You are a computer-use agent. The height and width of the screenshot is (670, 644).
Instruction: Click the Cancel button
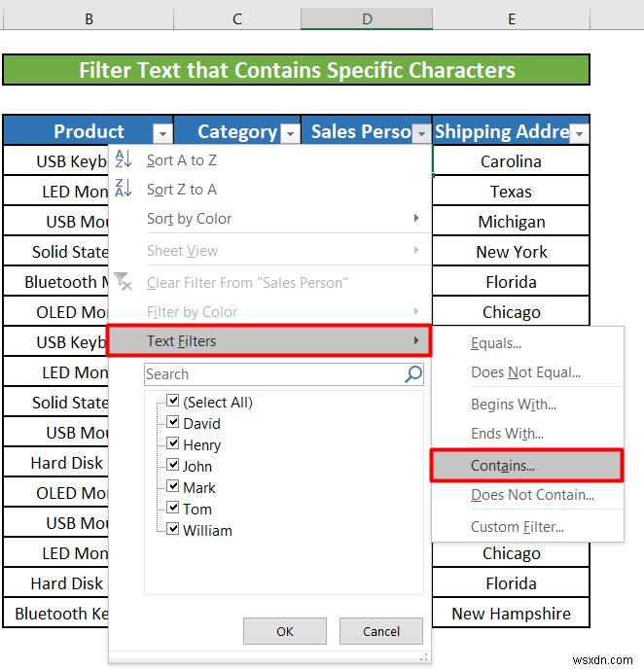click(381, 631)
